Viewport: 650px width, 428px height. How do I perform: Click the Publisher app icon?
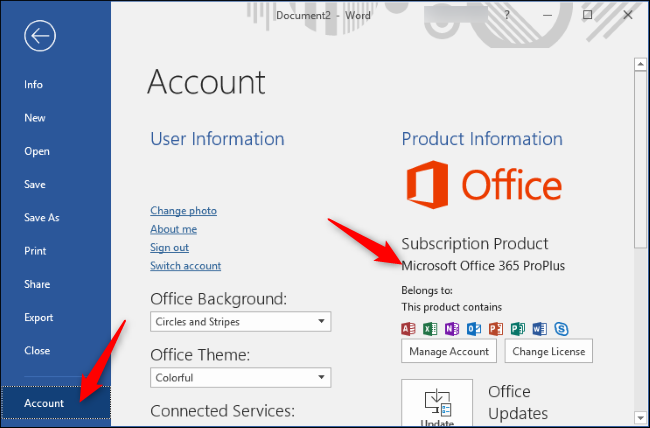coord(516,328)
